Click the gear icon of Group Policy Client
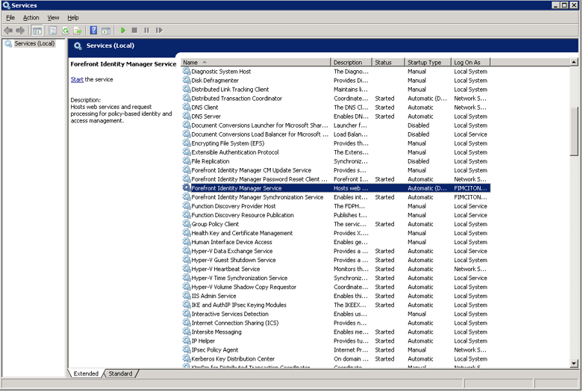 coord(187,224)
